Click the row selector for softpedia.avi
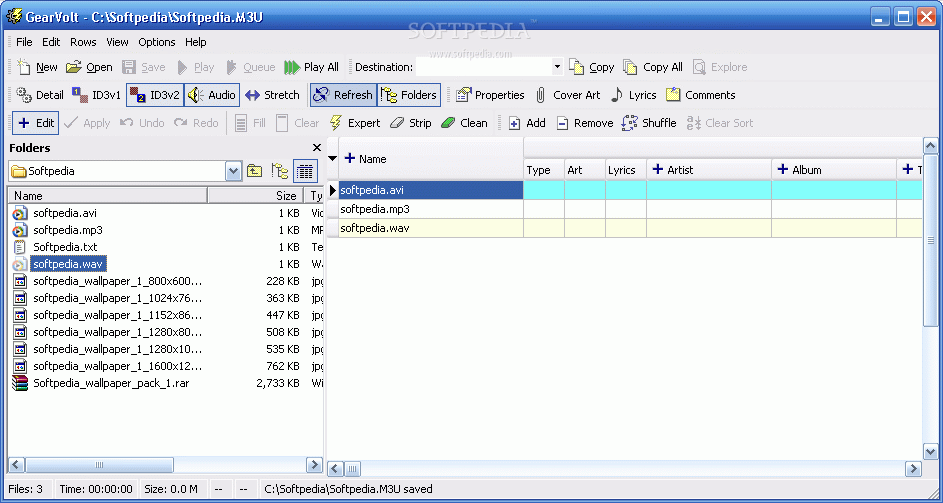 pyautogui.click(x=333, y=190)
